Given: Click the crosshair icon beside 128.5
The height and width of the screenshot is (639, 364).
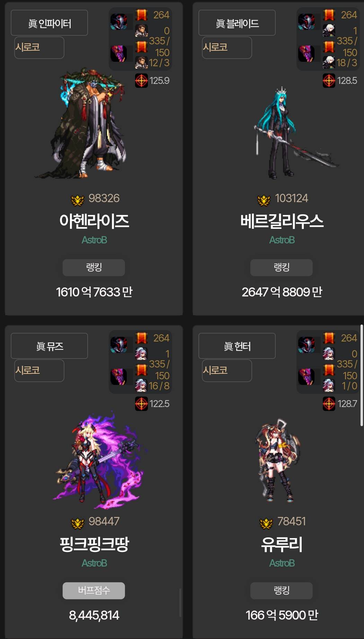Looking at the screenshot, I should click(x=329, y=80).
